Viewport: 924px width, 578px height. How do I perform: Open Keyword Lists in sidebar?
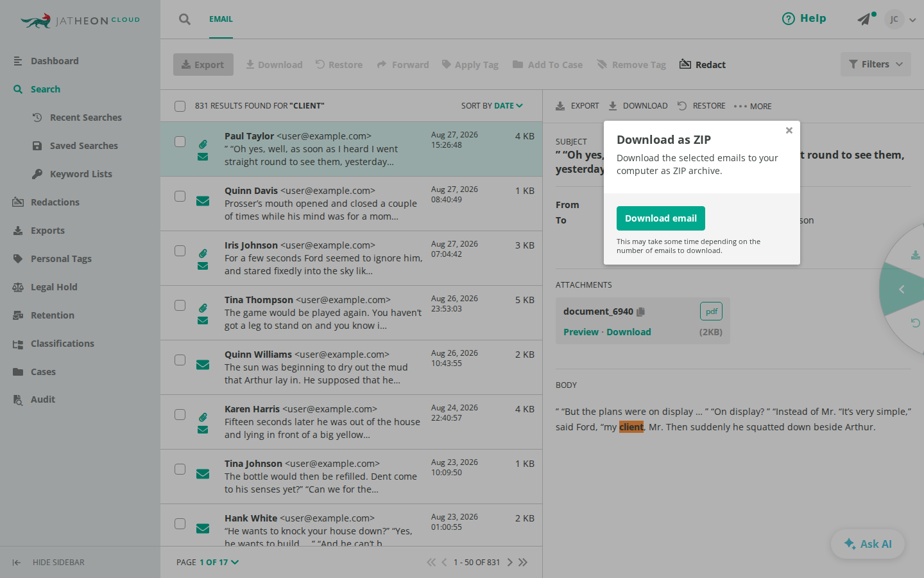[x=81, y=174]
